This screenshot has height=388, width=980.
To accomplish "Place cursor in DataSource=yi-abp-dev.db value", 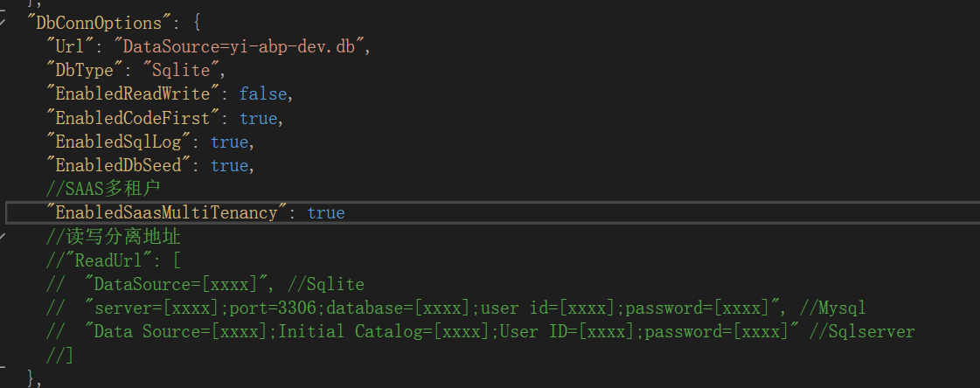I will click(241, 45).
